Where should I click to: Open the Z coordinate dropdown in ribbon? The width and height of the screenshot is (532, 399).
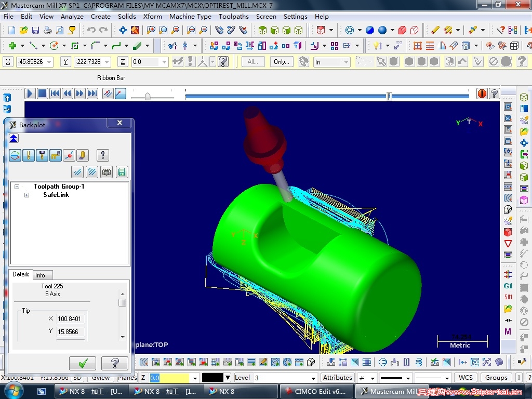164,62
